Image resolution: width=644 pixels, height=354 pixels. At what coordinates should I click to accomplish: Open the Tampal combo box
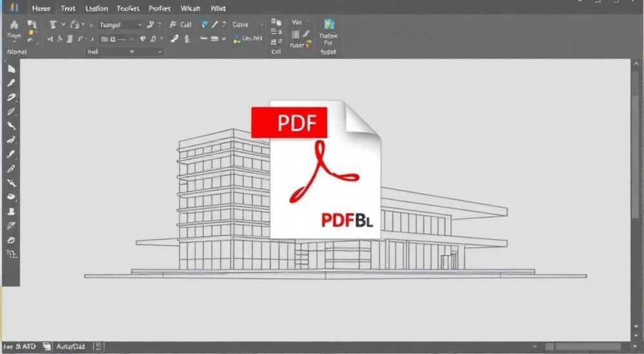point(120,25)
